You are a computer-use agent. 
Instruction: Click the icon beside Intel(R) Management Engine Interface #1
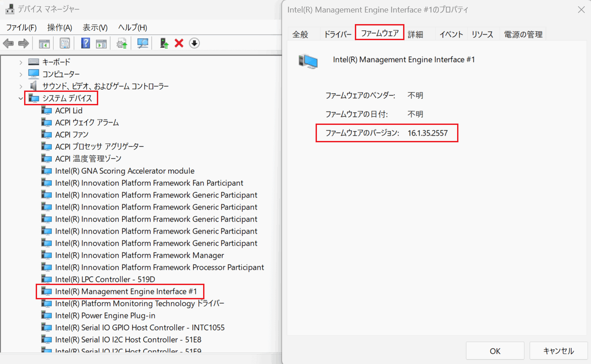46,291
